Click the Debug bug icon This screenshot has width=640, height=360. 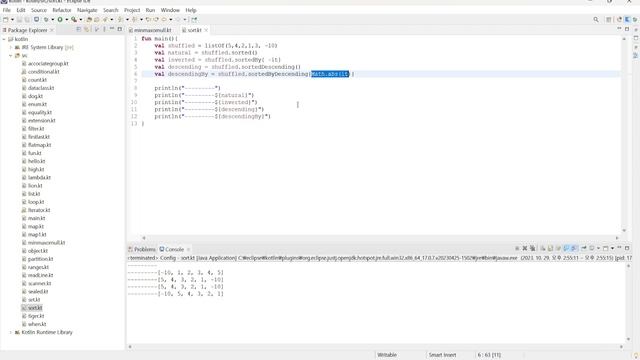46,20
